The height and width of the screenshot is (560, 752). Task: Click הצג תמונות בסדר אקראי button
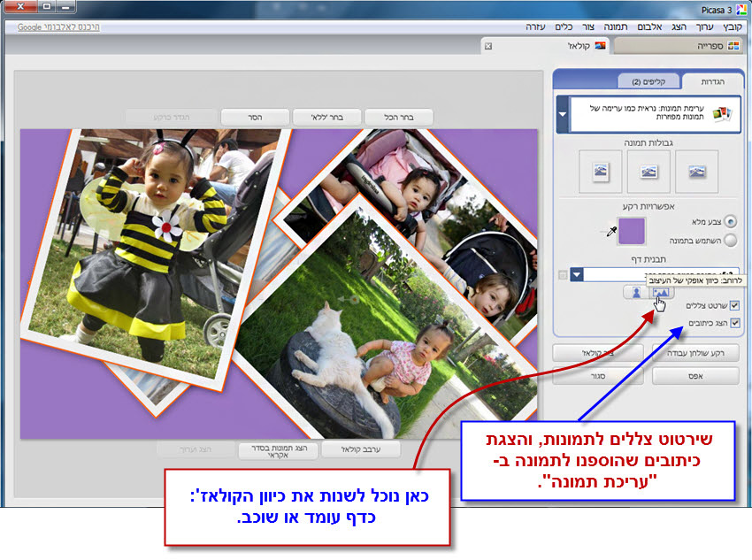[278, 450]
